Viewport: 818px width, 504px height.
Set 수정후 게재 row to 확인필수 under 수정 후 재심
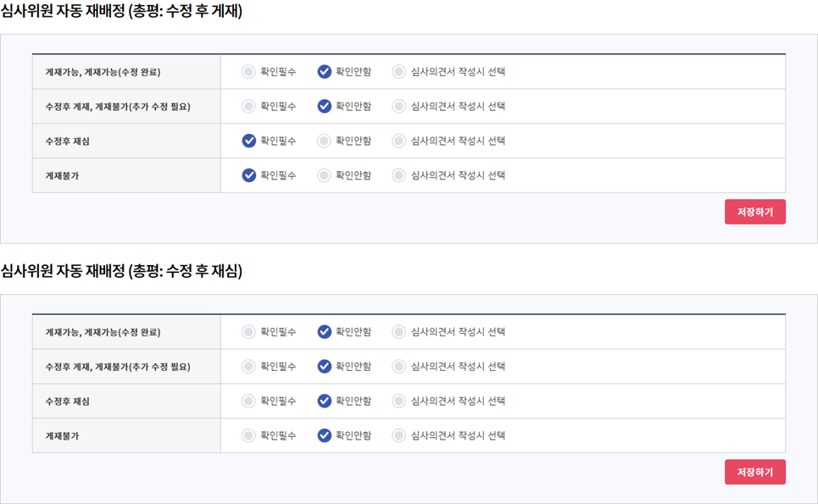coord(248,367)
